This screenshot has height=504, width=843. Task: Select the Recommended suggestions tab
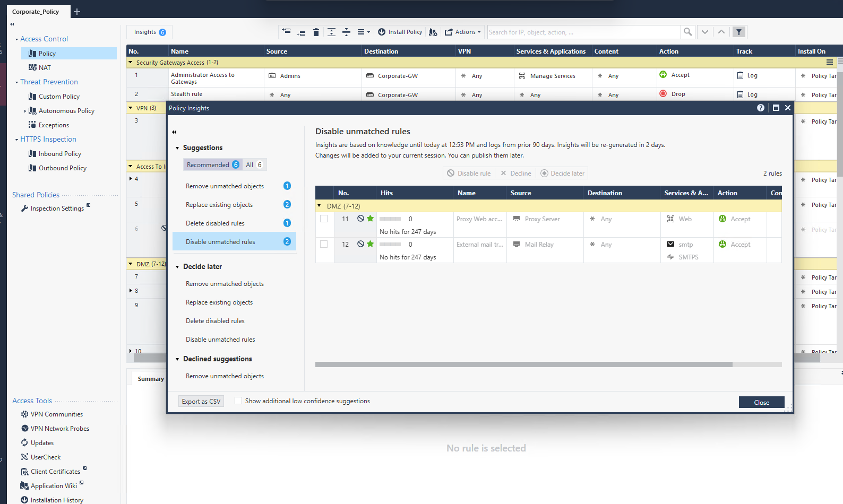click(212, 164)
